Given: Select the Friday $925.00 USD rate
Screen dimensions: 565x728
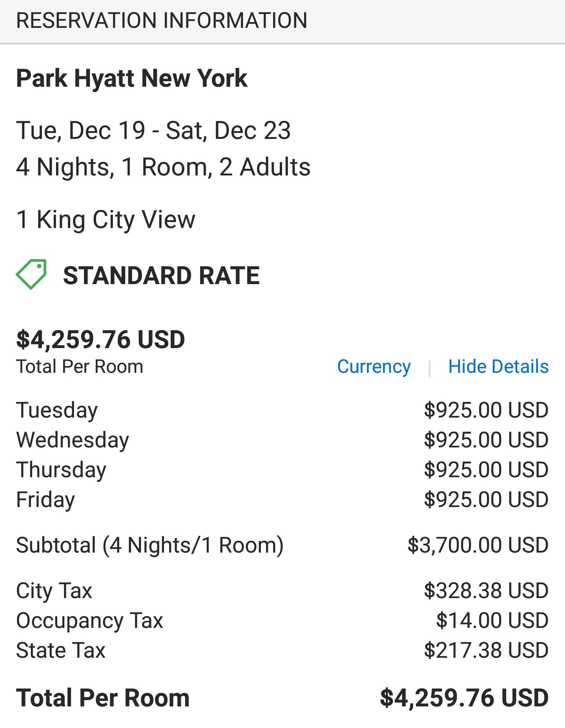Looking at the screenshot, I should click(x=486, y=500).
